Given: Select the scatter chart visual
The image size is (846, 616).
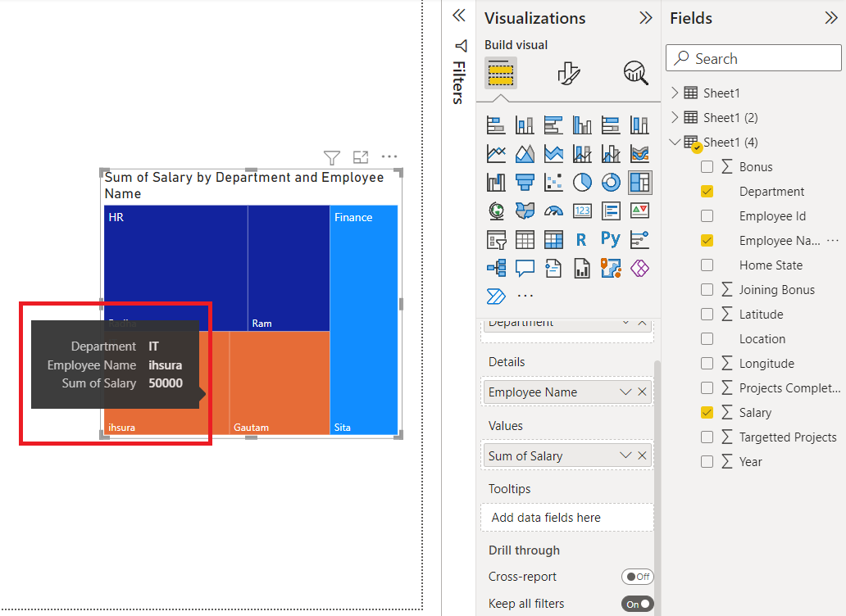Looking at the screenshot, I should point(553,183).
